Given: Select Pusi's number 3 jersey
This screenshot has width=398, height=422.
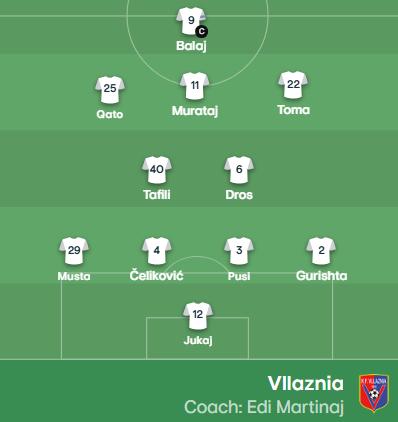Looking at the screenshot, I should pyautogui.click(x=239, y=251).
